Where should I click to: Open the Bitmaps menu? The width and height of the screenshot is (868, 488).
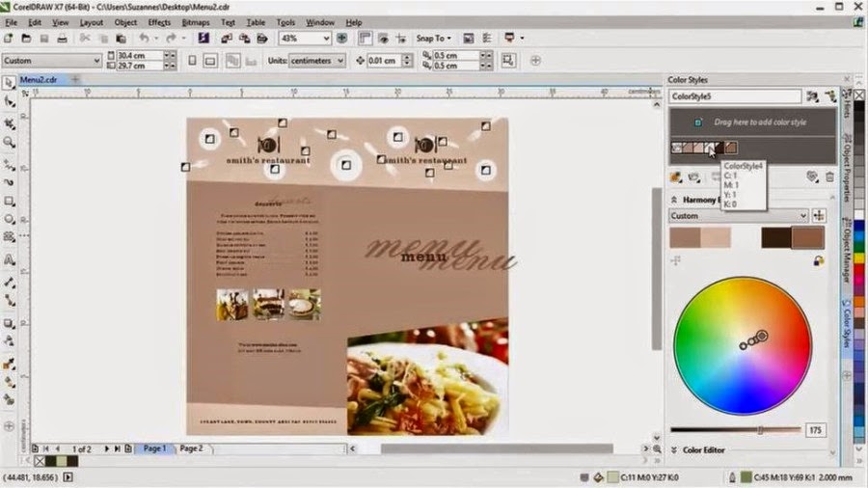tap(196, 23)
